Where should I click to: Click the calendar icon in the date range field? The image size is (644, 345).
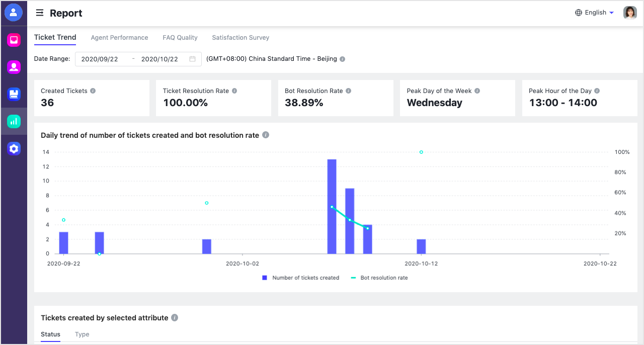192,59
